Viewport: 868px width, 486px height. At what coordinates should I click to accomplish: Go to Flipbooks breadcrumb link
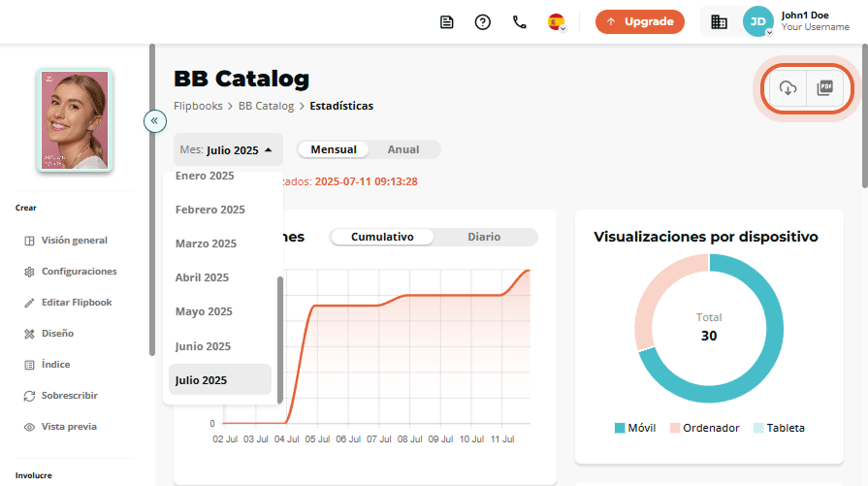(198, 106)
